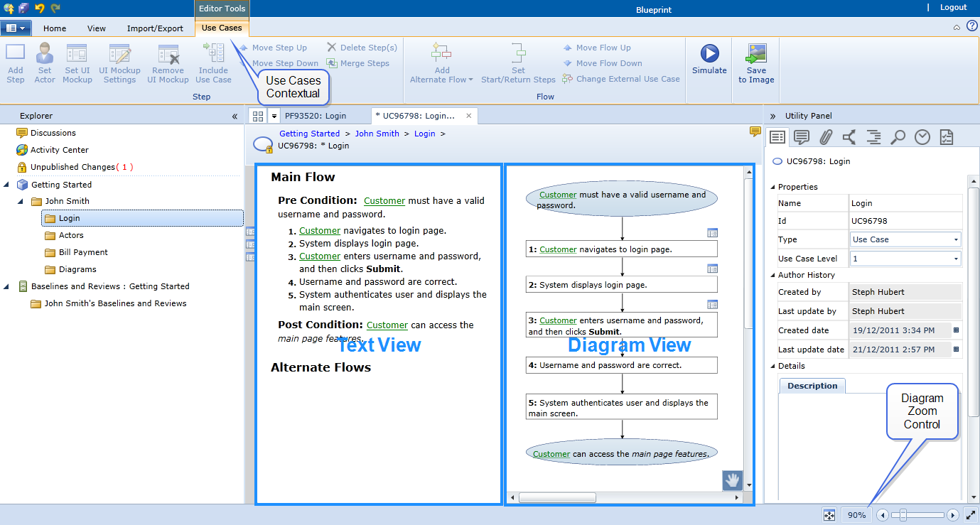Image resolution: width=980 pixels, height=525 pixels.
Task: Collapse the Utility Panel
Action: coord(772,116)
